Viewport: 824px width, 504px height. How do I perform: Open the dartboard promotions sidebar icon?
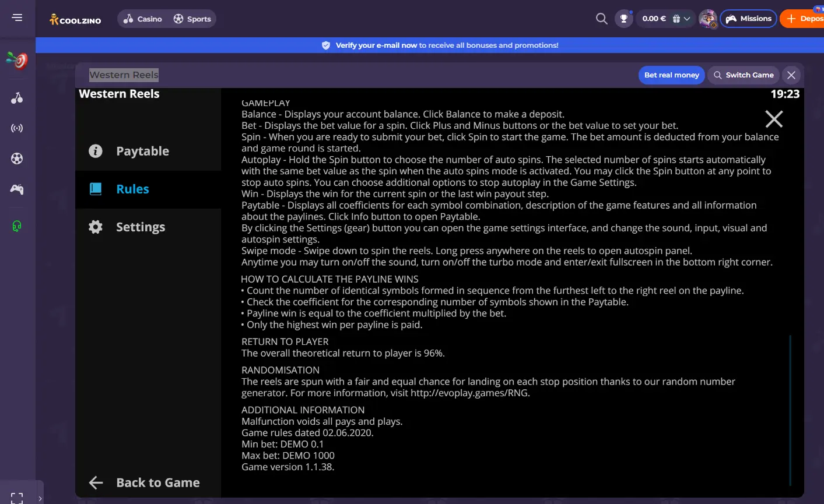pyautogui.click(x=17, y=60)
